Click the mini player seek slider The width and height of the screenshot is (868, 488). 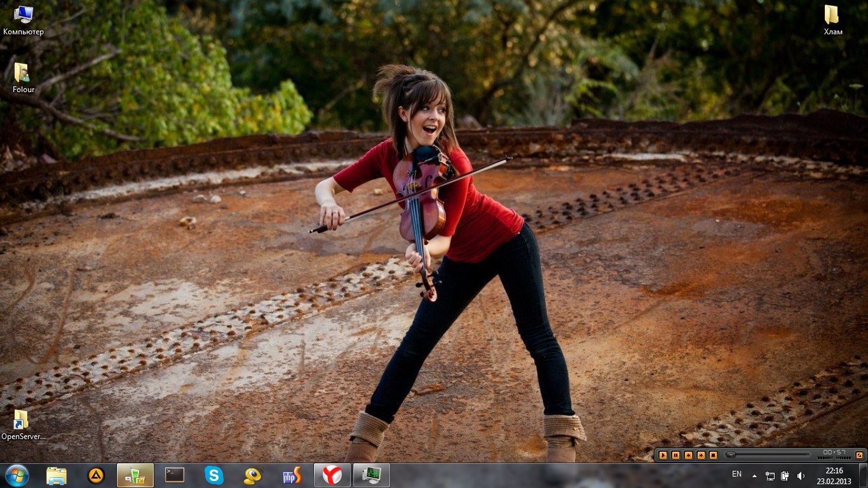(x=770, y=455)
